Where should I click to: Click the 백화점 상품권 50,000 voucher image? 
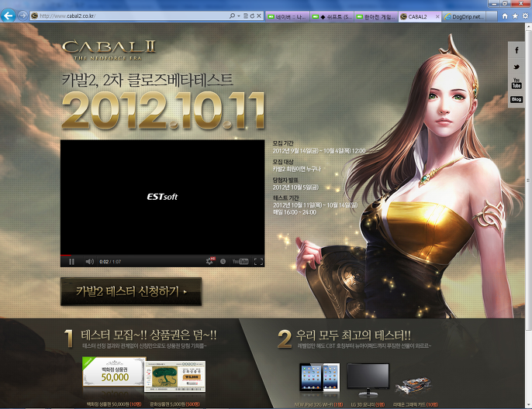point(114,371)
